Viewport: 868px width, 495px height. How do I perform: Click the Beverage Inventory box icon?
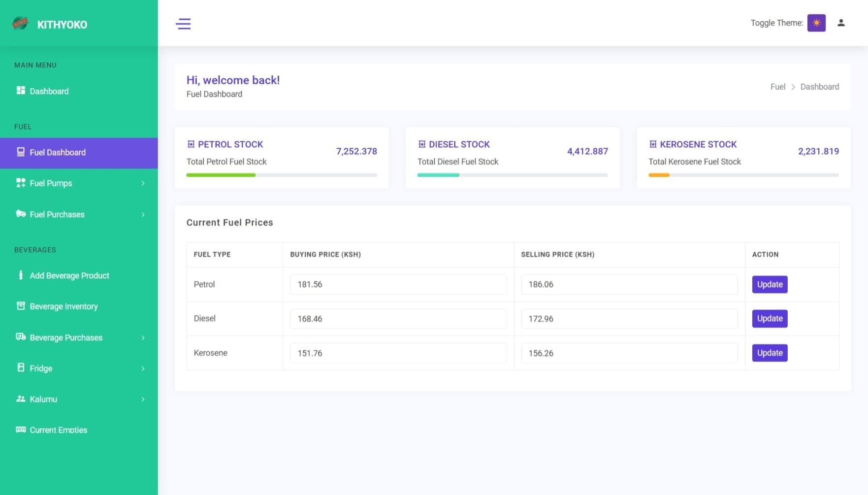coord(21,306)
